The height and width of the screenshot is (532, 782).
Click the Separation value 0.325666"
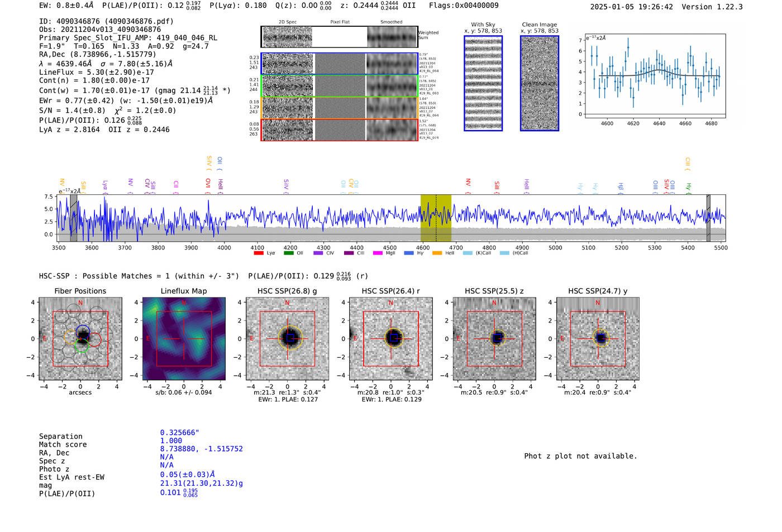click(x=180, y=433)
